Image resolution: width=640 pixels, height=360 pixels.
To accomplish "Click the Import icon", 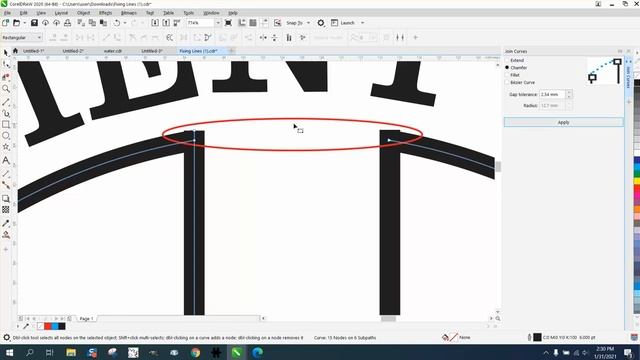I will click(x=155, y=23).
